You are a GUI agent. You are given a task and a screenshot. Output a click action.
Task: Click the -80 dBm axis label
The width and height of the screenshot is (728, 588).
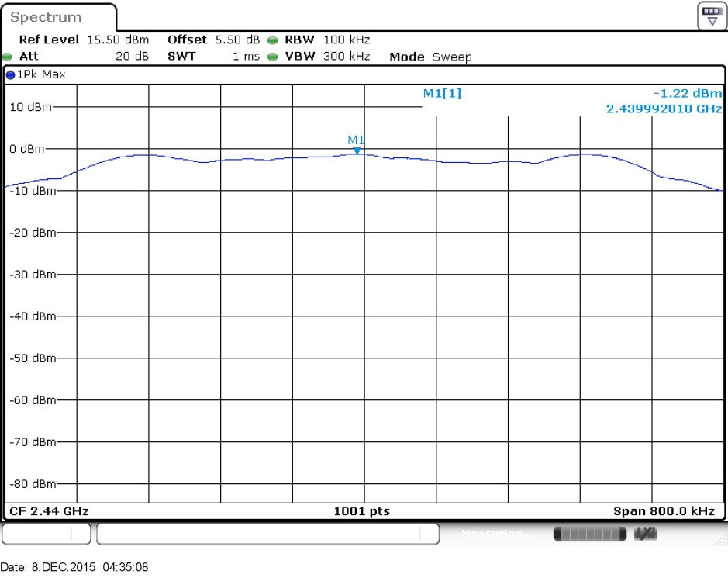33,484
